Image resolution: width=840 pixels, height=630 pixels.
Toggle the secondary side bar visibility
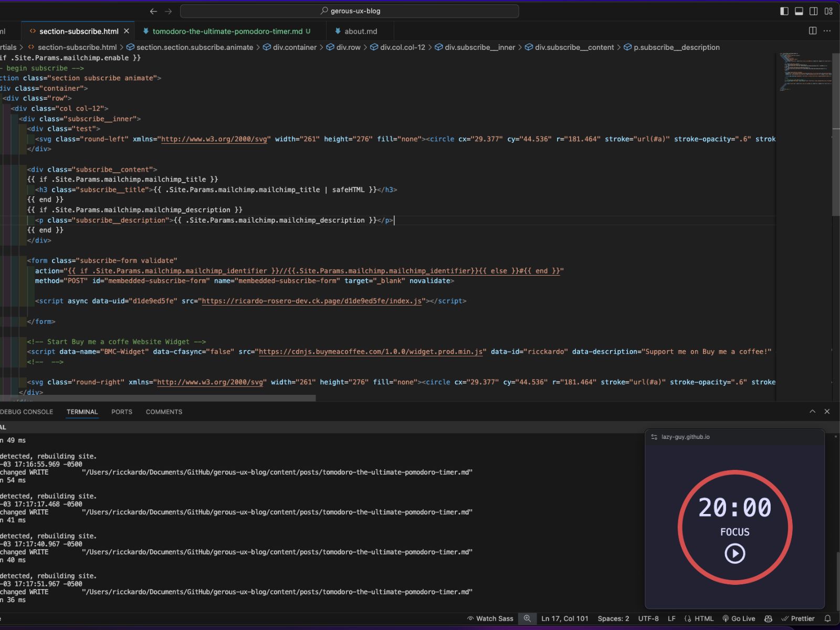coord(814,11)
